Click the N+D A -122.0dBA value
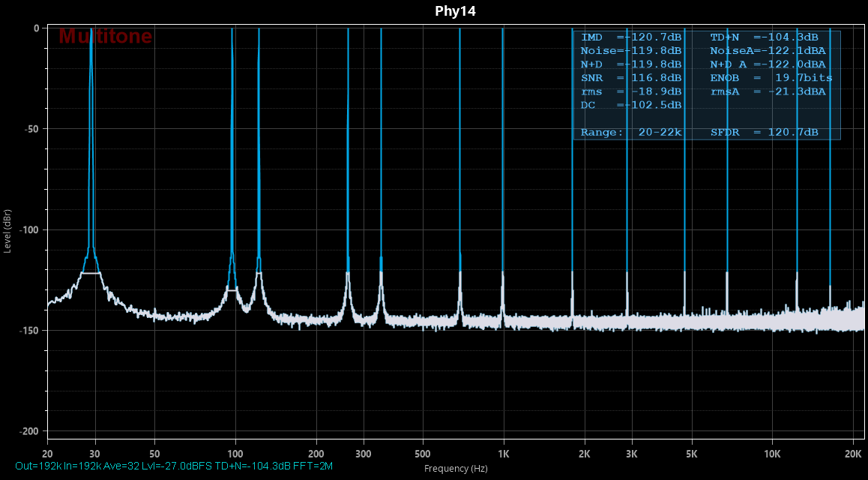The image size is (868, 480). pyautogui.click(x=768, y=64)
